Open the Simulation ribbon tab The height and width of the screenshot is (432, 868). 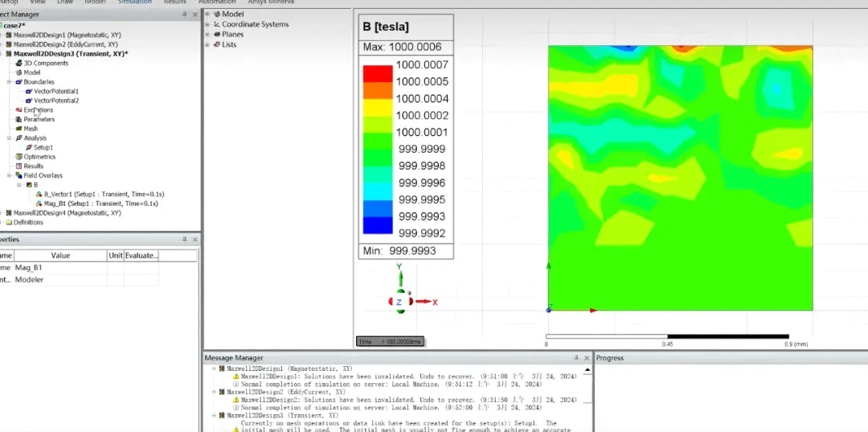click(134, 2)
